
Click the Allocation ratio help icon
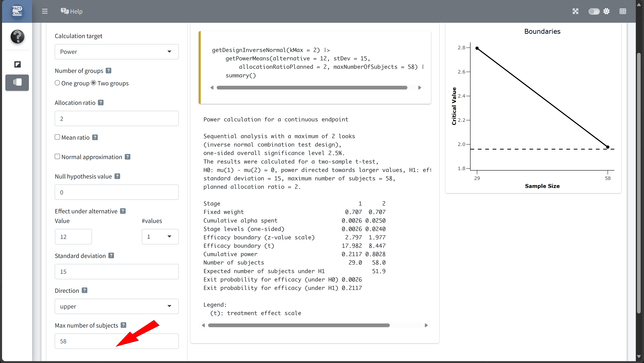(x=101, y=103)
